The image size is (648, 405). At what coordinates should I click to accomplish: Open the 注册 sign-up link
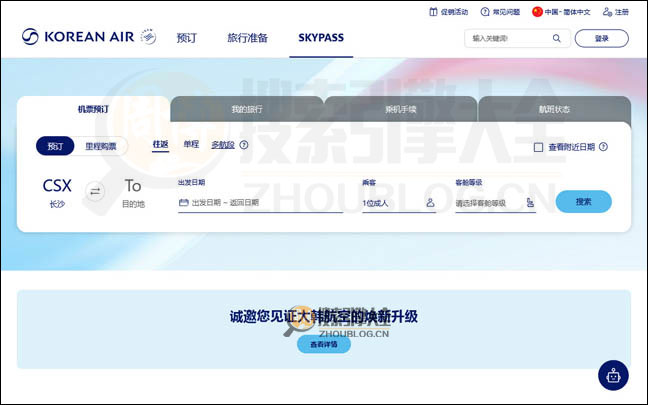[x=616, y=12]
